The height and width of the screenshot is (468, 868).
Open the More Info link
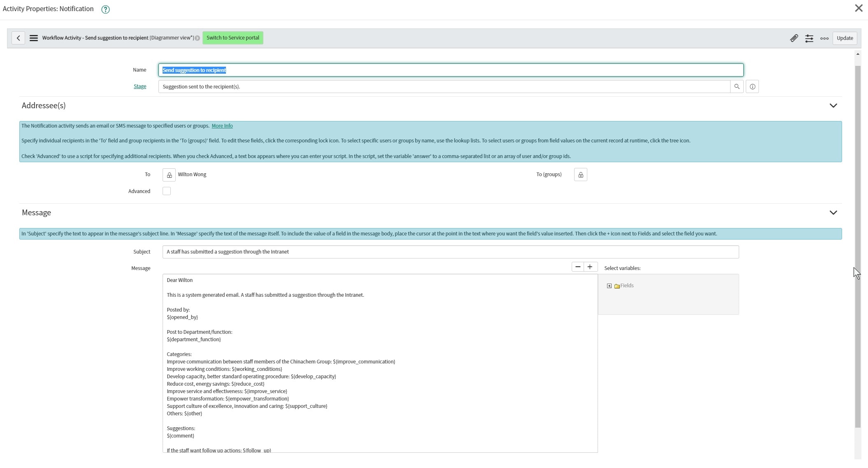pyautogui.click(x=222, y=126)
